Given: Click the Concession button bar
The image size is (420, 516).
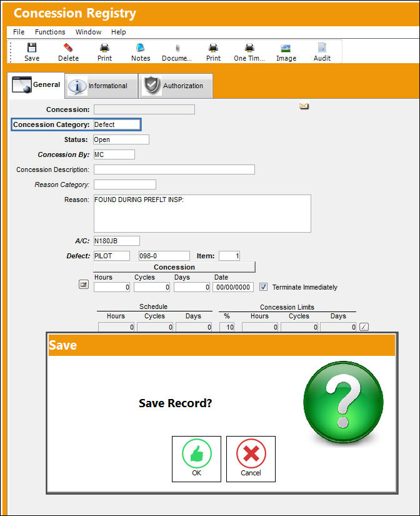Looking at the screenshot, I should 174,267.
